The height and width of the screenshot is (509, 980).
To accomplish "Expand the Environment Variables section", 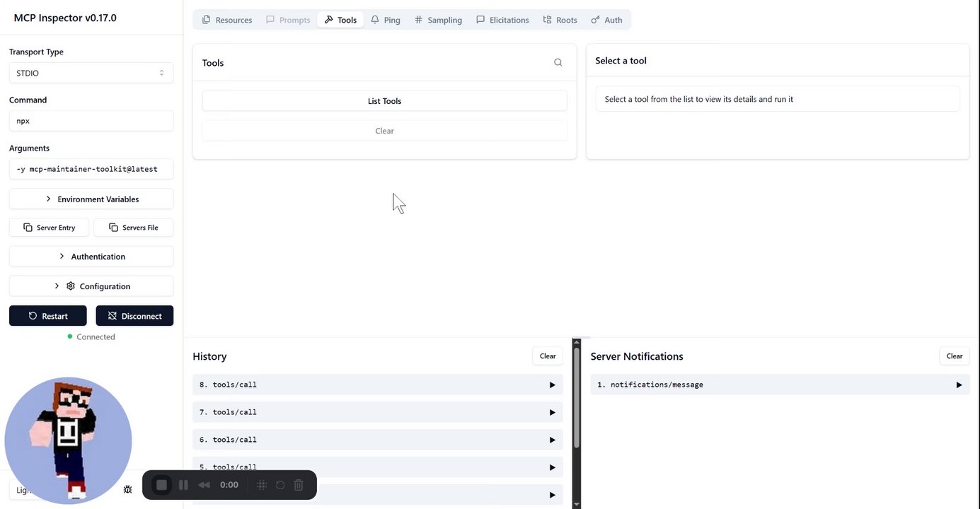I will 91,199.
